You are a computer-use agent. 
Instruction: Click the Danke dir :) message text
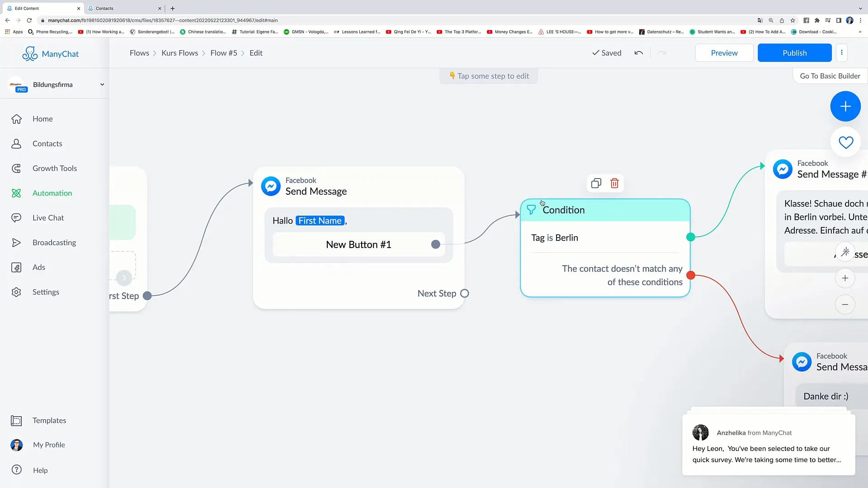click(826, 396)
